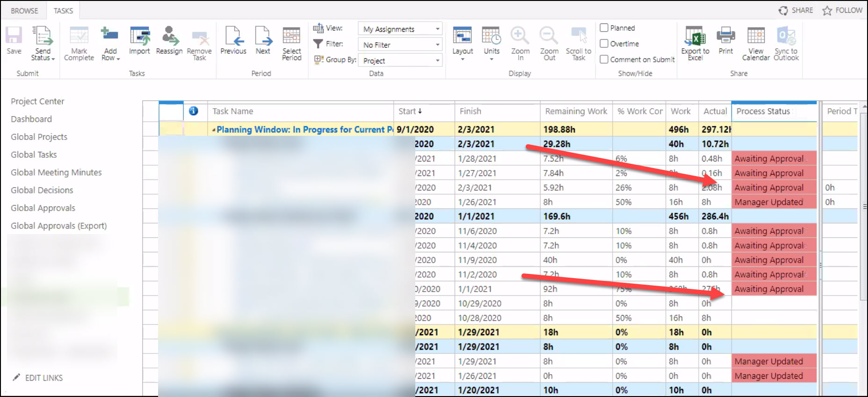Image resolution: width=868 pixels, height=397 pixels.
Task: Select the 26% work complete cell
Action: [x=639, y=188]
